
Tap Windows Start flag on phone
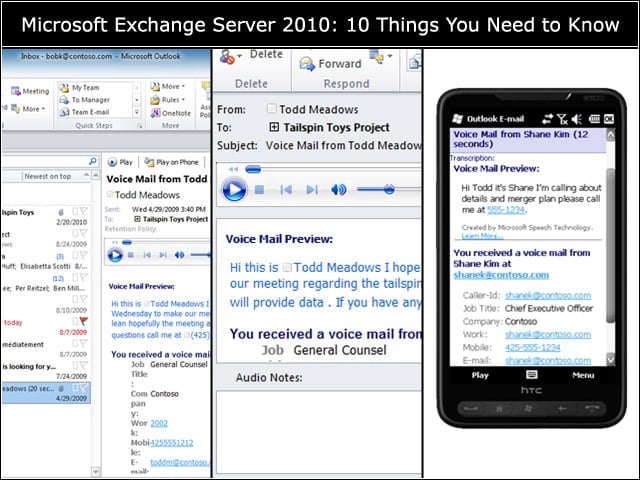tap(457, 119)
